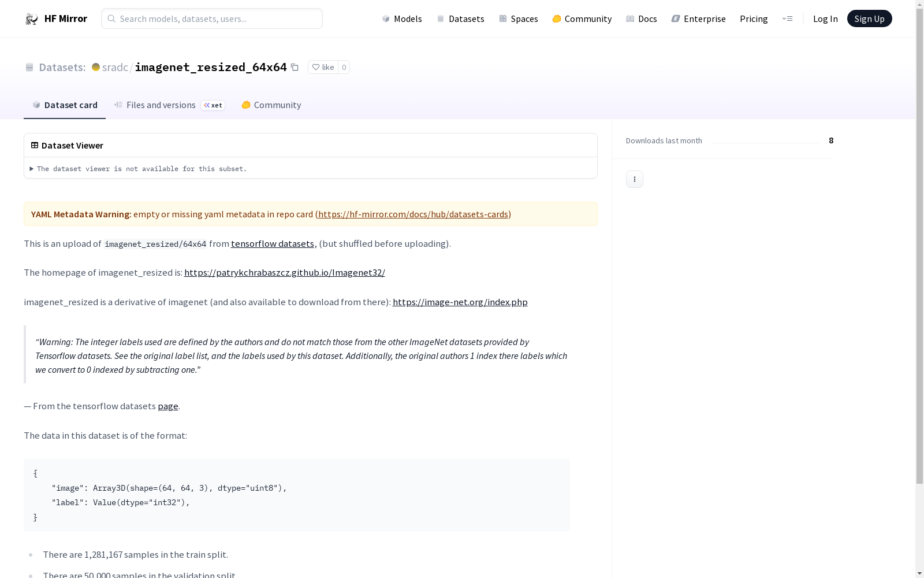Viewport: 924px width, 578px height.
Task: Click the Datasets breadcrumb icon
Action: pyautogui.click(x=29, y=67)
